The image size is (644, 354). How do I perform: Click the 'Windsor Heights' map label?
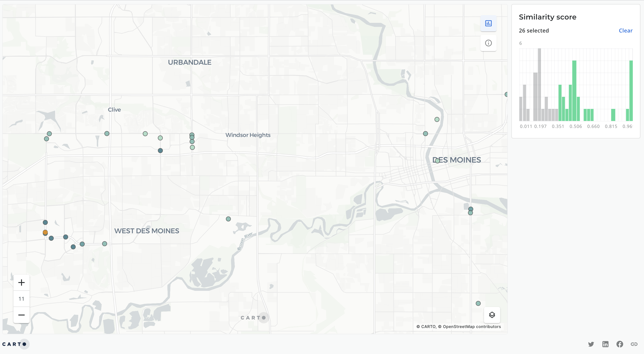click(248, 135)
